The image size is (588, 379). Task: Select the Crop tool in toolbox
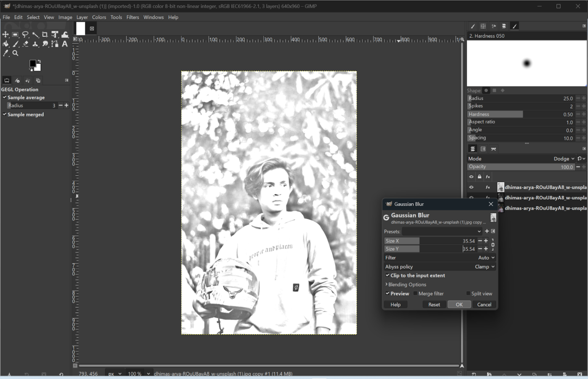45,34
